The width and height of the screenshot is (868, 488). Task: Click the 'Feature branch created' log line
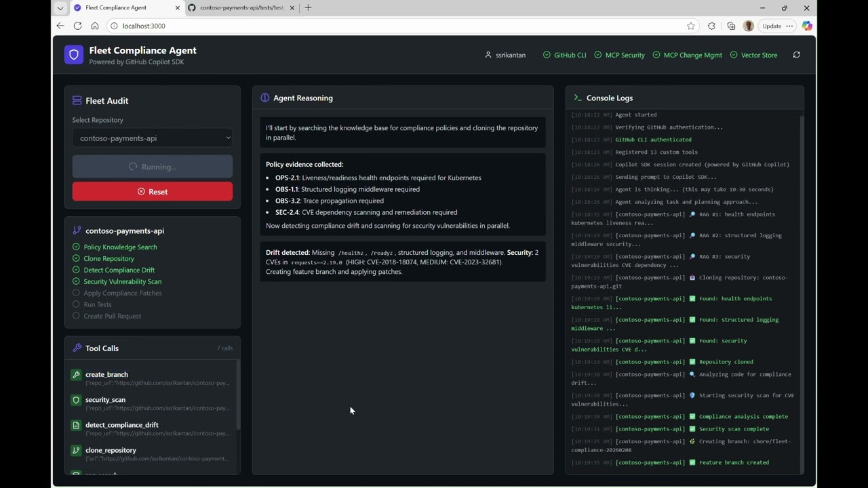[x=670, y=463]
